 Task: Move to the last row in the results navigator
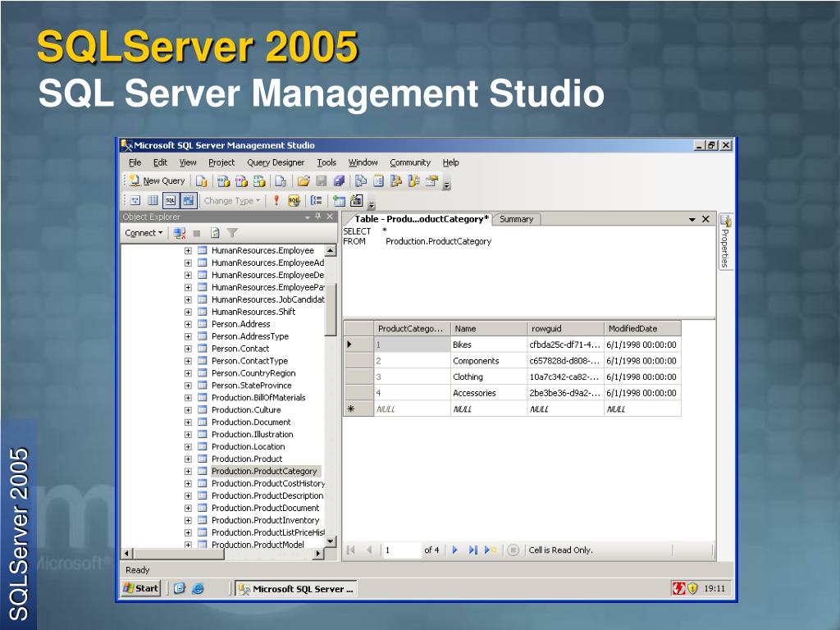pos(472,550)
